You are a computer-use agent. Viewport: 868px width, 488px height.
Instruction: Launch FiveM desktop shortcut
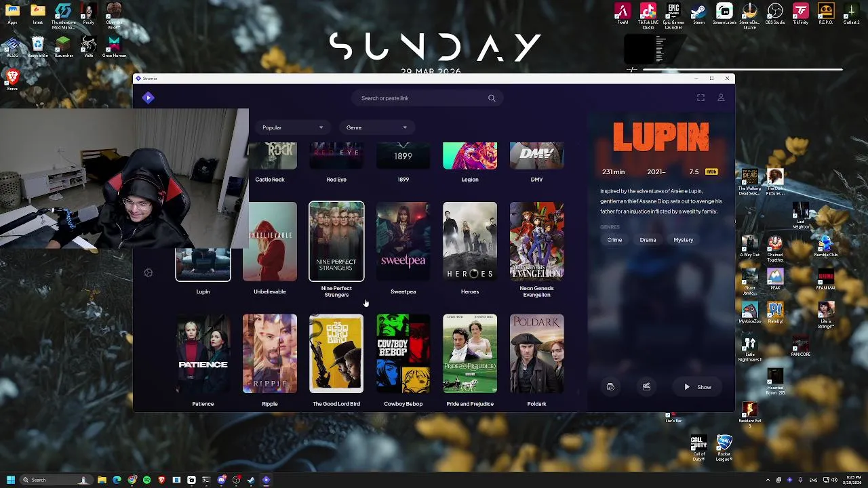click(x=623, y=14)
